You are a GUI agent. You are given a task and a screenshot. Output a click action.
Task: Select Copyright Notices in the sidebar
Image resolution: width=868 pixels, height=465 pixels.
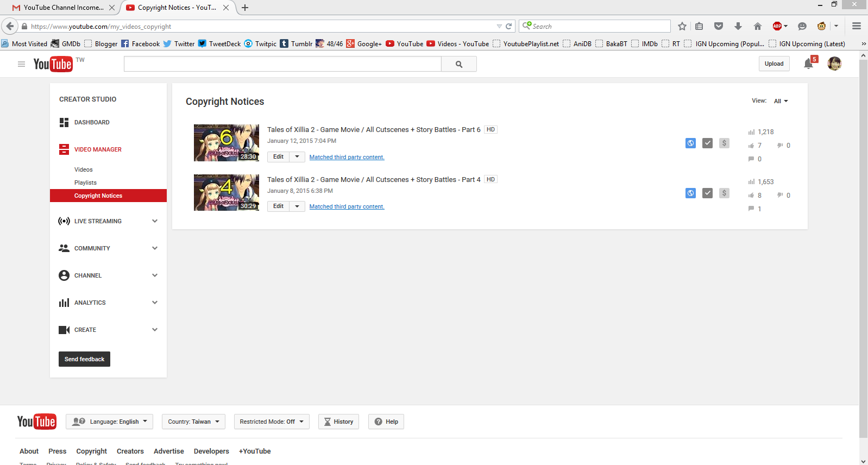pos(108,196)
